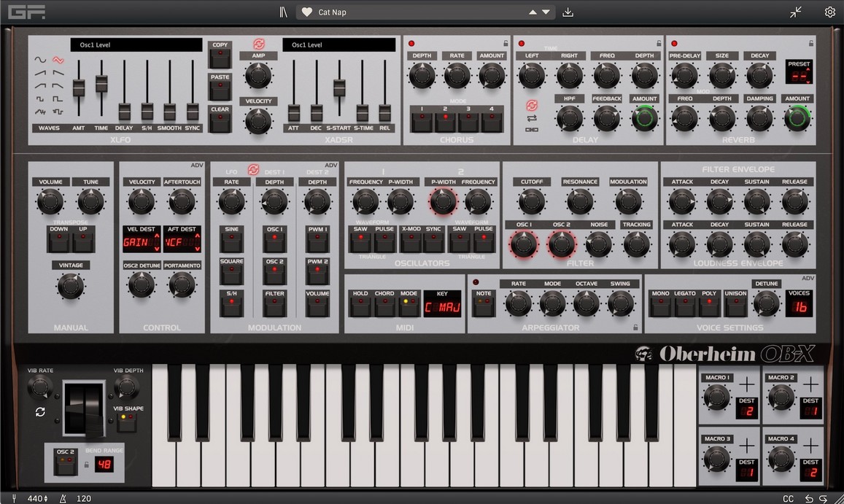Click the tuning fork icon

(15, 498)
